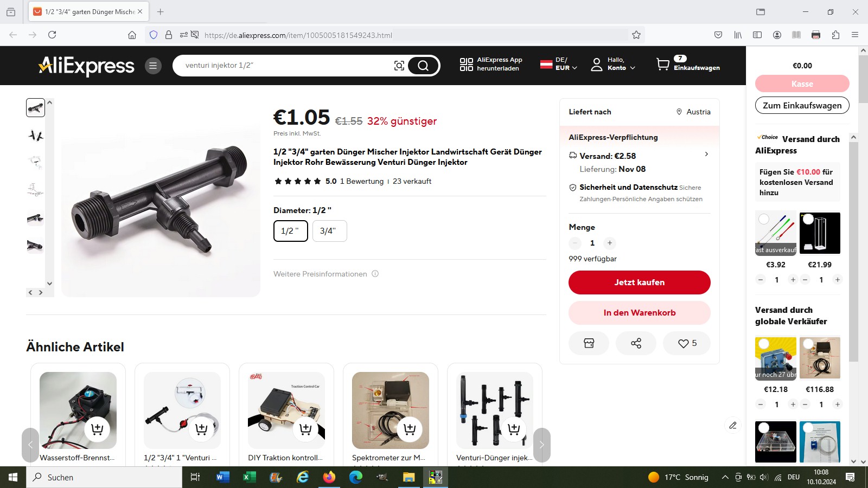Click the image search camera icon

point(399,66)
